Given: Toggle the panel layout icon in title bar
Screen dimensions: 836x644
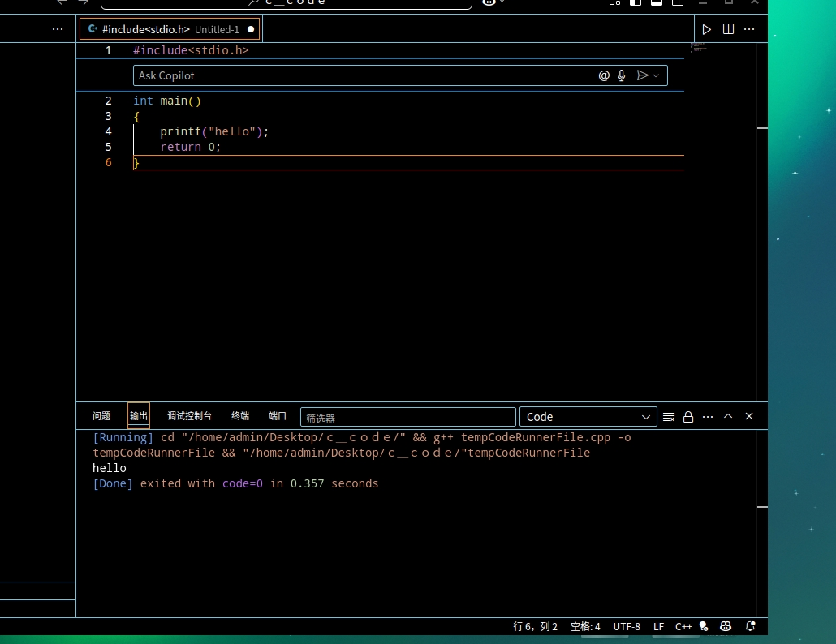Looking at the screenshot, I should (657, 3).
